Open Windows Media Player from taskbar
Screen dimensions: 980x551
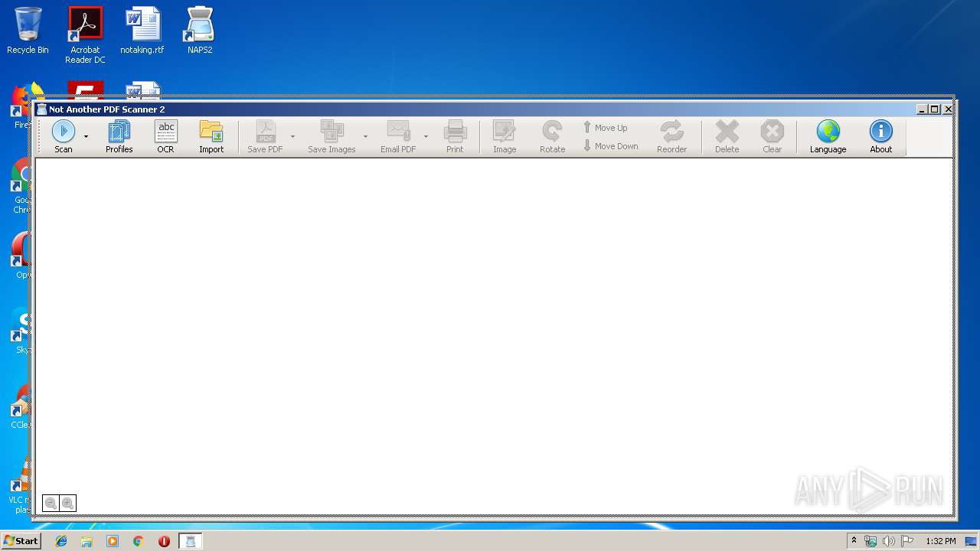[113, 541]
